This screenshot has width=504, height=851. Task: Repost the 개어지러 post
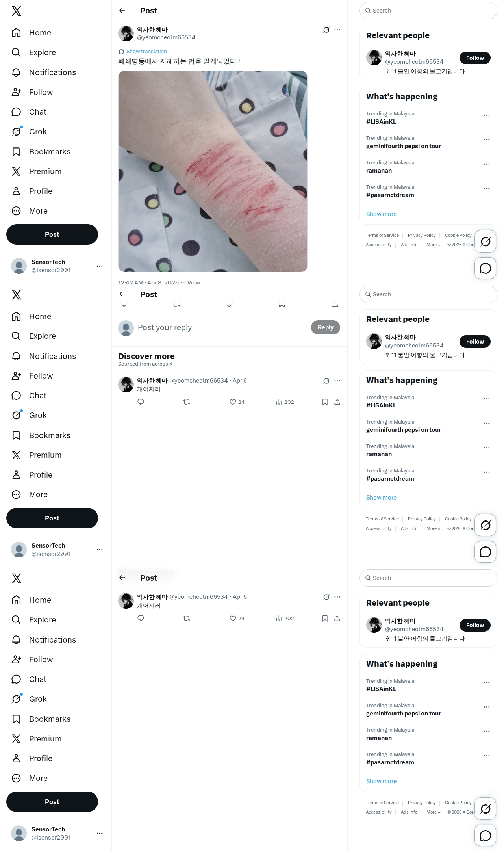tap(187, 402)
